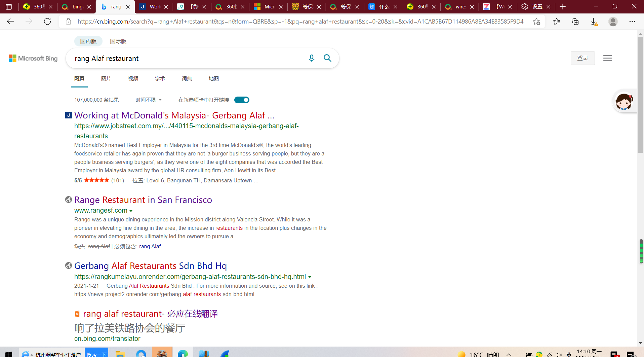Expand arrow next to rangkumelayu URL
Viewport: 644px width, 357px height.
pyautogui.click(x=310, y=277)
